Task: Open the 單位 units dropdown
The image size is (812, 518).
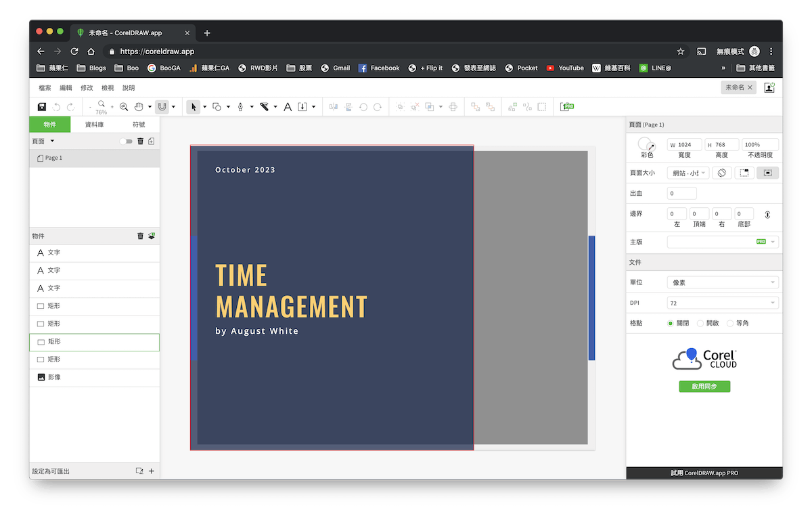Action: click(x=723, y=282)
